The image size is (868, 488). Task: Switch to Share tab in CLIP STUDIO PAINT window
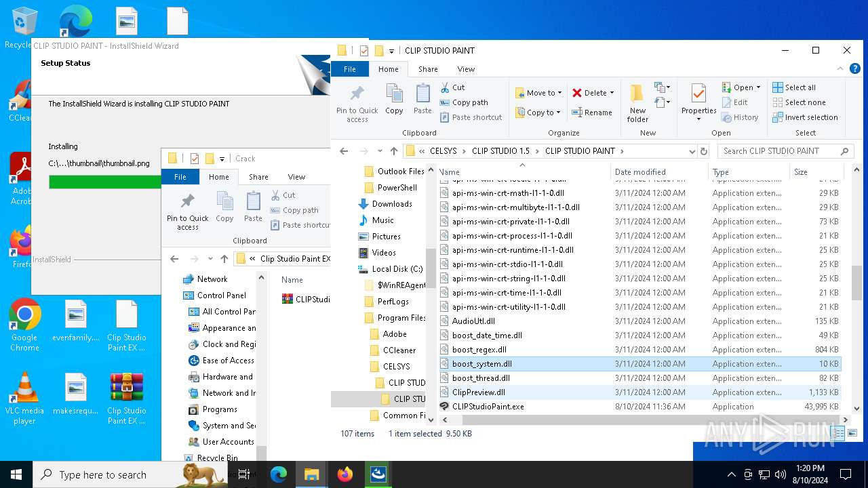tap(428, 69)
